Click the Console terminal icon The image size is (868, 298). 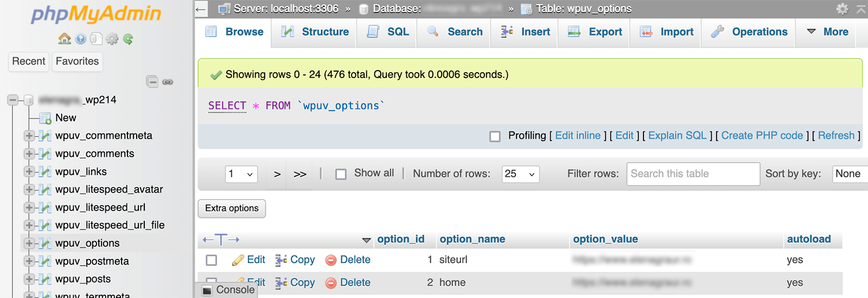207,290
